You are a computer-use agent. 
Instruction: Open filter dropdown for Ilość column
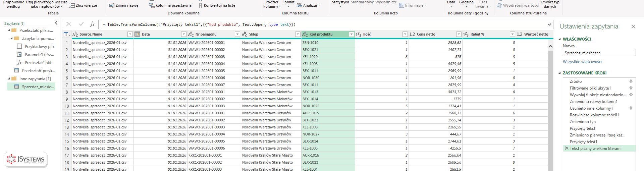point(405,34)
